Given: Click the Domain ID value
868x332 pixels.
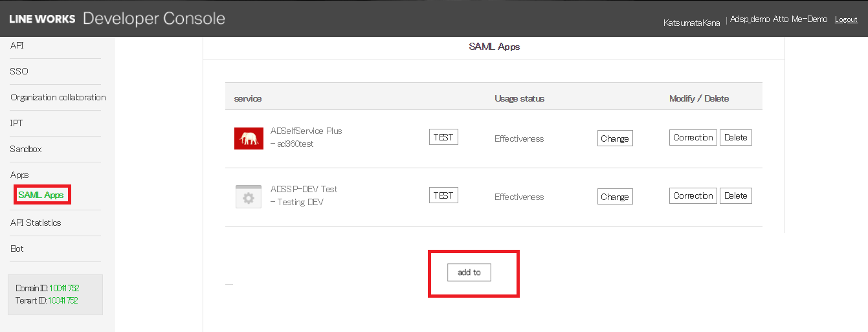Looking at the screenshot, I should tap(64, 288).
